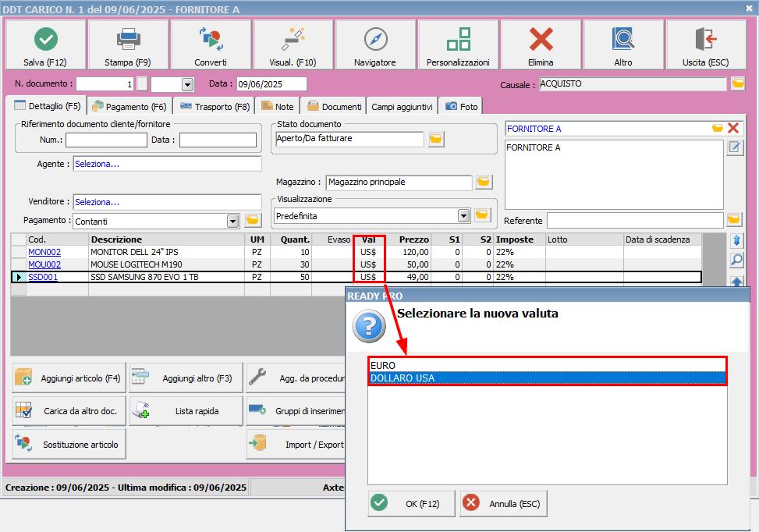759x532 pixels.
Task: Click Gruppi di inserimento button
Action: coord(296,411)
